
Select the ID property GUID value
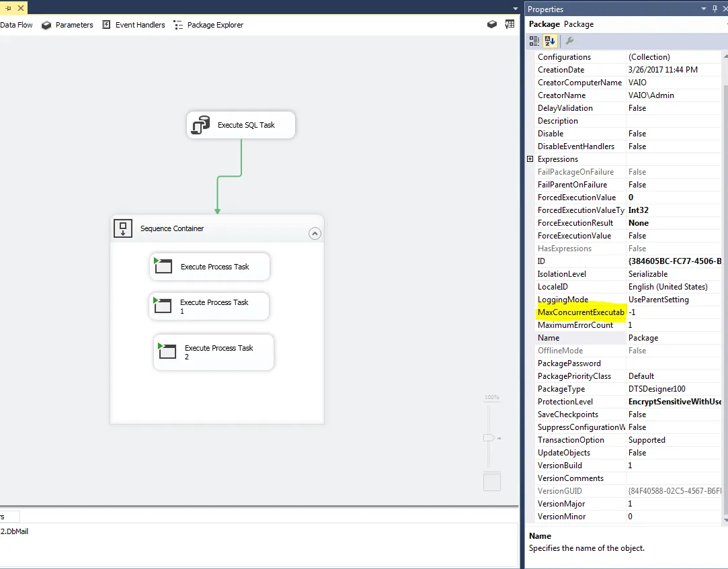(674, 261)
